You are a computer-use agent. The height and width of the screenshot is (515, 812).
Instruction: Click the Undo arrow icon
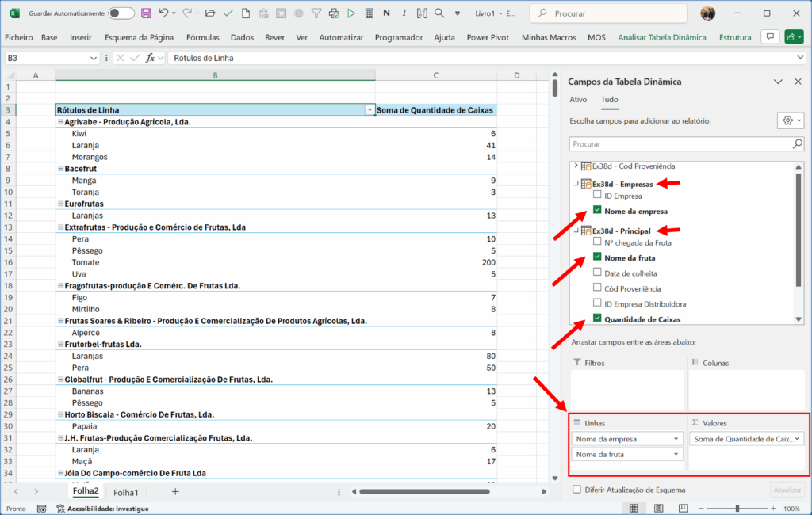(x=163, y=13)
